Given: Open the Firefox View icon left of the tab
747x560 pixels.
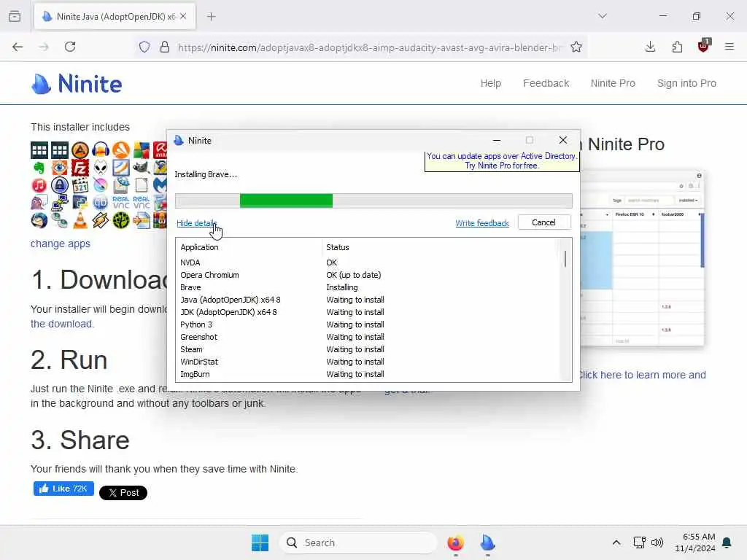Looking at the screenshot, I should 15,16.
